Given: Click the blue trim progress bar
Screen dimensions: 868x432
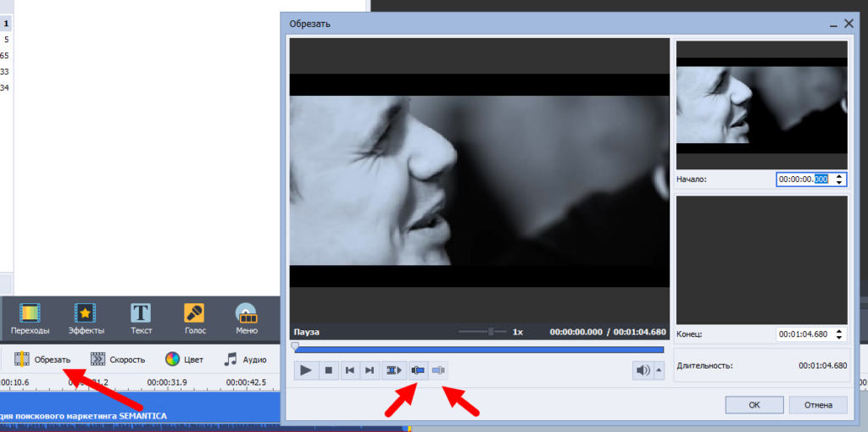Looking at the screenshot, I should point(480,350).
